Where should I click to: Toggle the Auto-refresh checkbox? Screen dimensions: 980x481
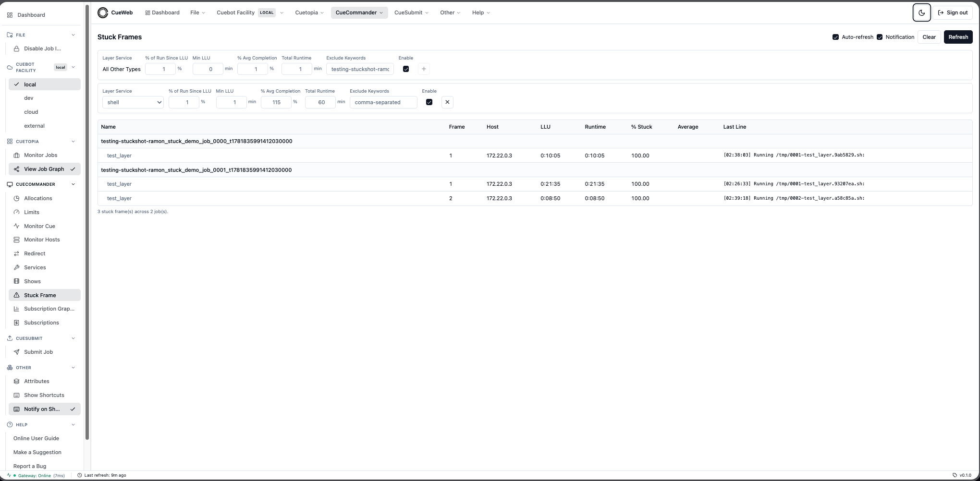coord(835,37)
